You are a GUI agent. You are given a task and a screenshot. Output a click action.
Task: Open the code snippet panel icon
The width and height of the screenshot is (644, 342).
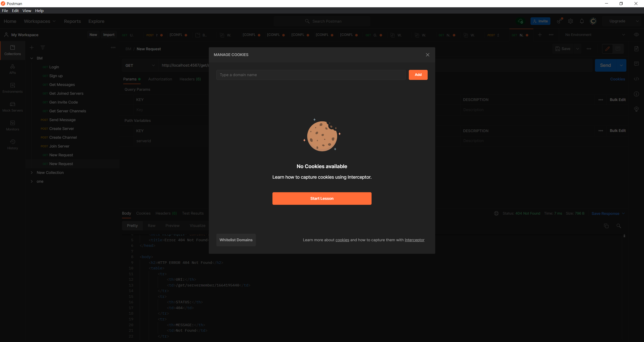click(637, 79)
